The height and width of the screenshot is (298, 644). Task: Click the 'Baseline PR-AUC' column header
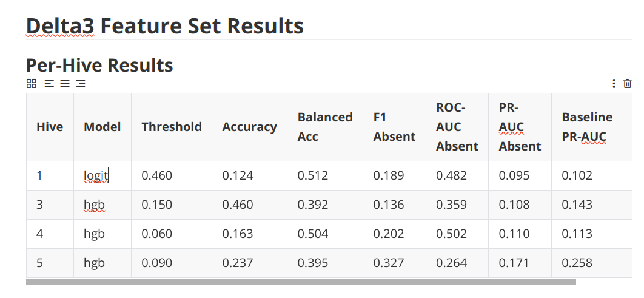click(x=587, y=127)
